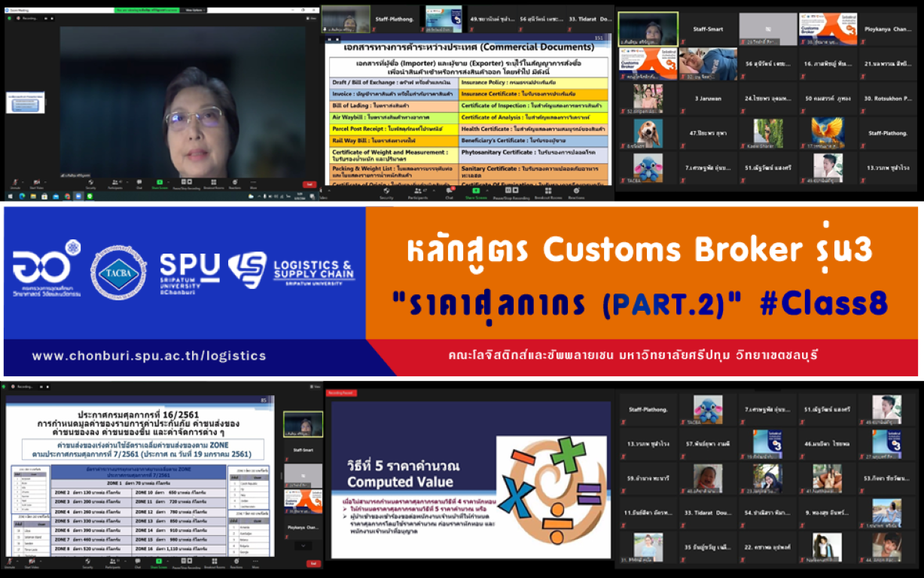This screenshot has width=924, height=578.
Task: Click the SPU Sripatum University logo
Action: (x=190, y=272)
